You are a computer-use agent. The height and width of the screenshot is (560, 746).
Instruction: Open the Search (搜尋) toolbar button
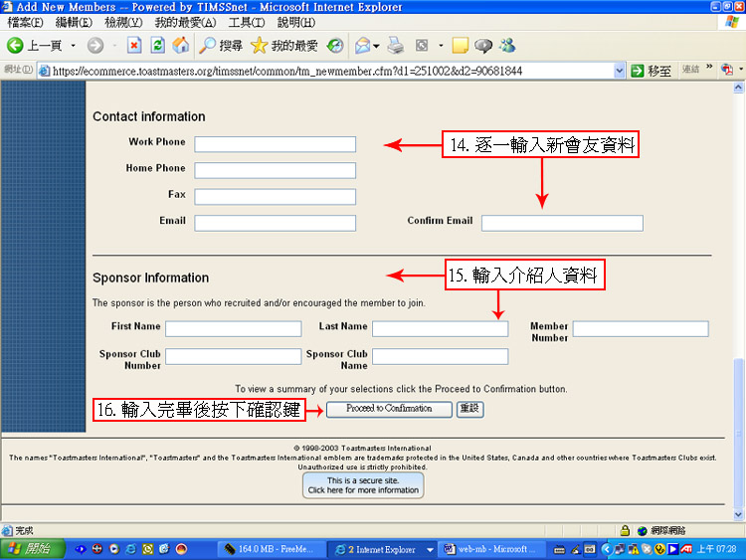point(220,46)
